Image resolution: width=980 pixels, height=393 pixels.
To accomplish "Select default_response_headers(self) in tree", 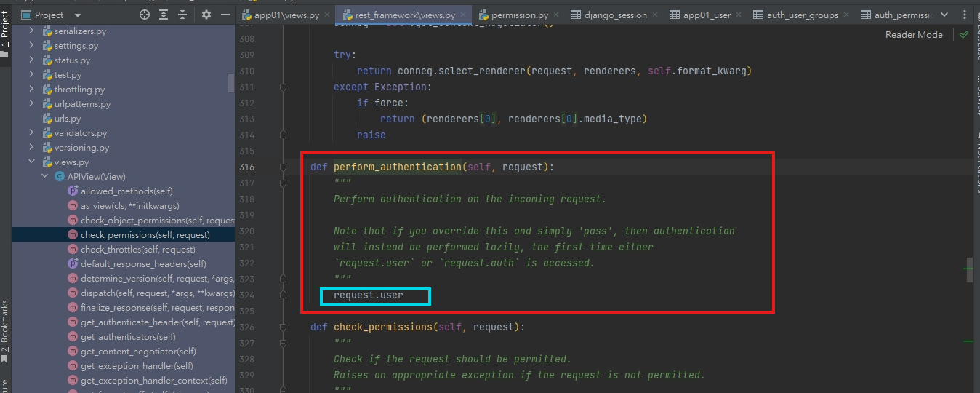I will click(x=137, y=264).
